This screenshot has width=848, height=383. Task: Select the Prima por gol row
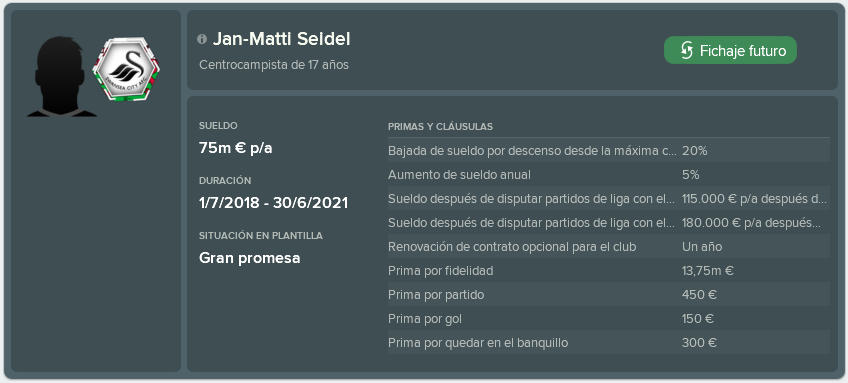[x=608, y=319]
